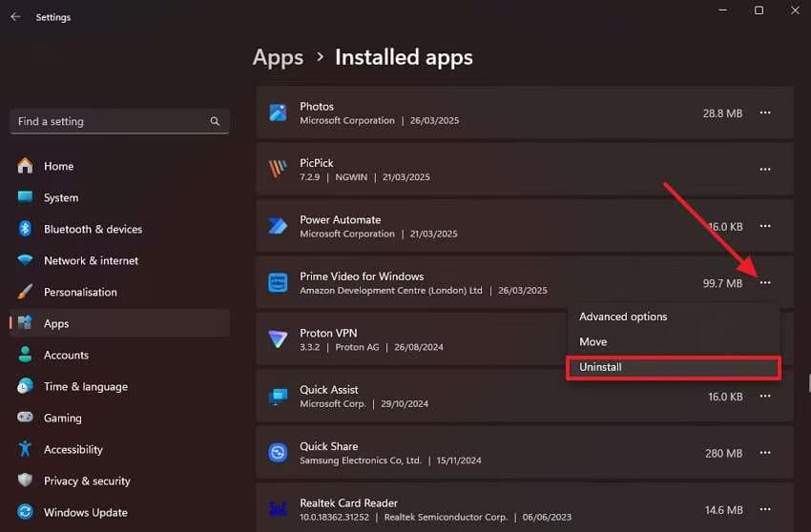The height and width of the screenshot is (532, 811).
Task: Click the Proton VPN app icon
Action: coord(278,339)
